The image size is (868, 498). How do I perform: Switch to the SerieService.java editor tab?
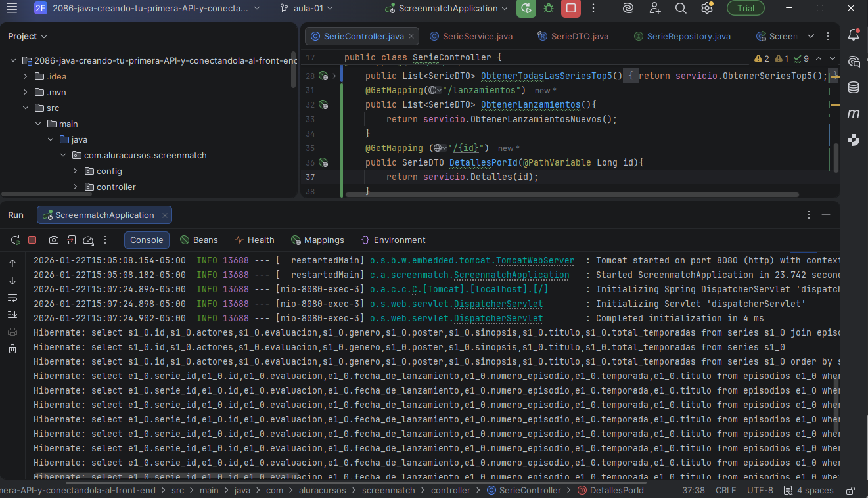tap(477, 36)
